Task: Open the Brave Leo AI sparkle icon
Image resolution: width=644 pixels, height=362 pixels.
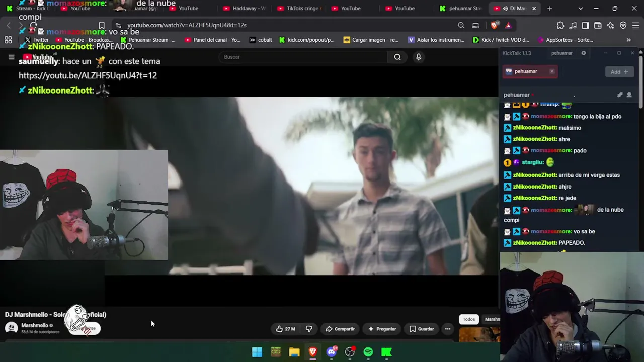Action: point(610,25)
